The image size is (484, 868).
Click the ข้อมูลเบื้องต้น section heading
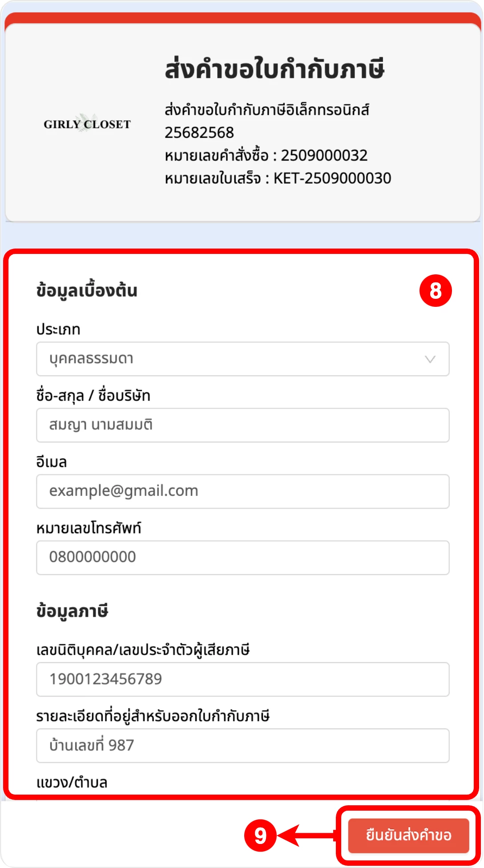87,291
